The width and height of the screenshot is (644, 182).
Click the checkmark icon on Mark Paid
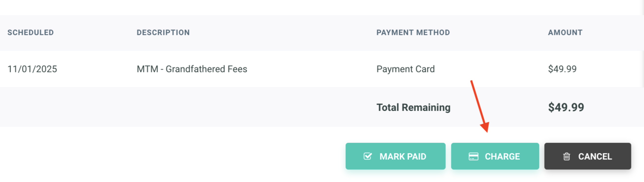point(368,156)
